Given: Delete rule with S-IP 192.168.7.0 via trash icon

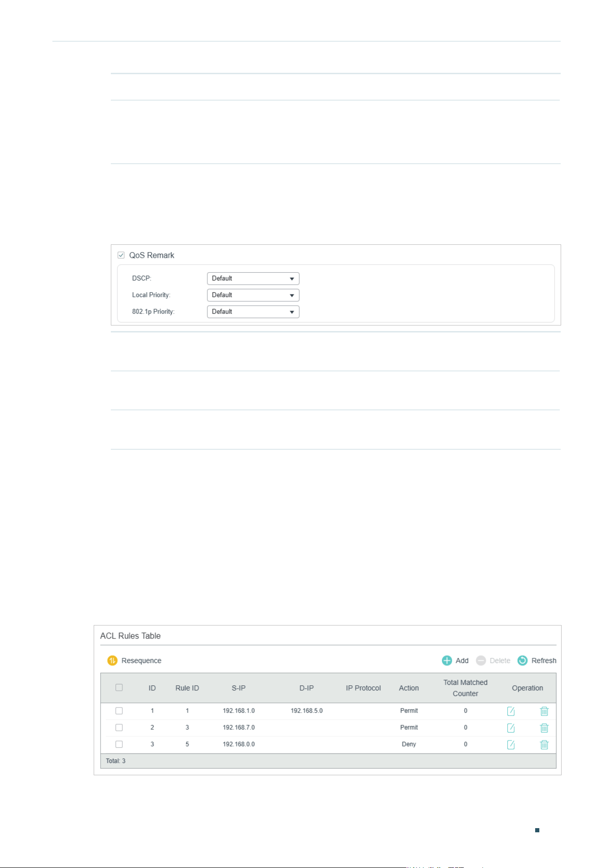Looking at the screenshot, I should pyautogui.click(x=544, y=728).
